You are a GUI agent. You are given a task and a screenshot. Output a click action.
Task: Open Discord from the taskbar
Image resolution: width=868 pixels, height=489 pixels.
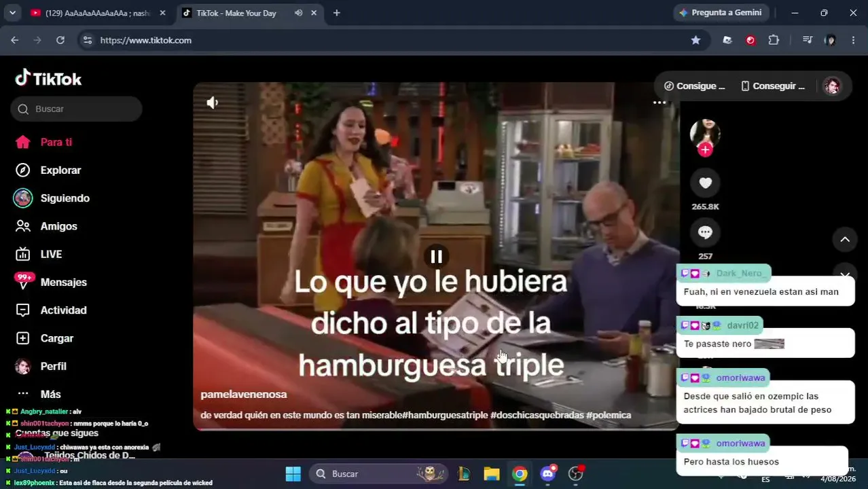tap(548, 473)
